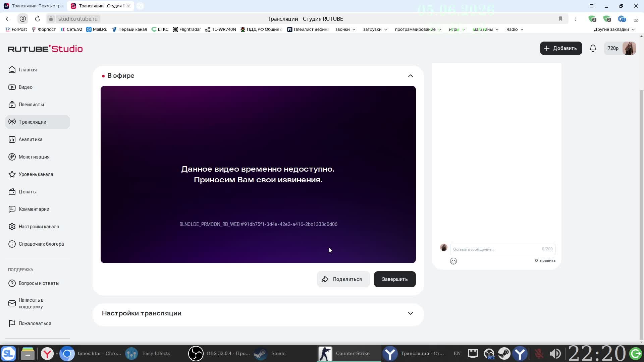Switch the EN keyboard layout indicator

click(457, 353)
